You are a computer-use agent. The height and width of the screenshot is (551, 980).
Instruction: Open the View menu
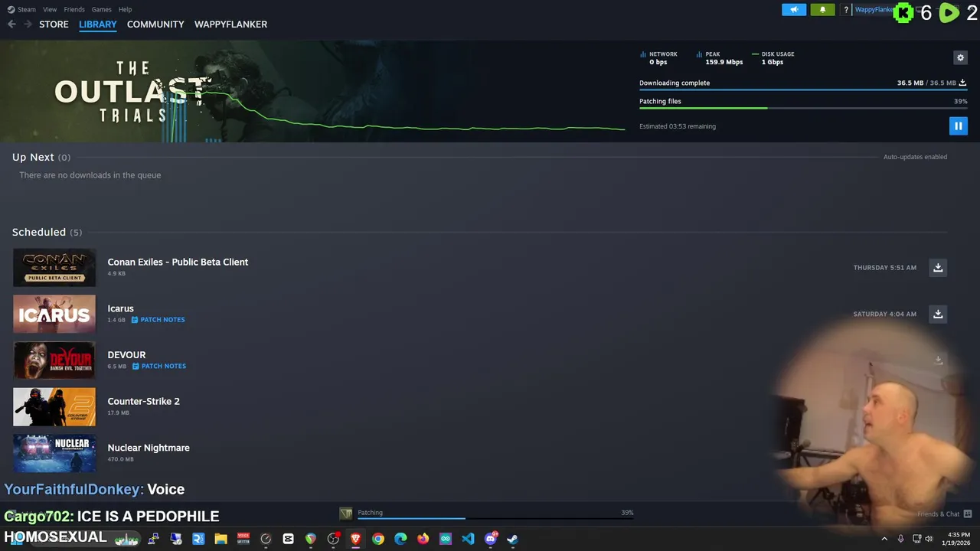50,9
